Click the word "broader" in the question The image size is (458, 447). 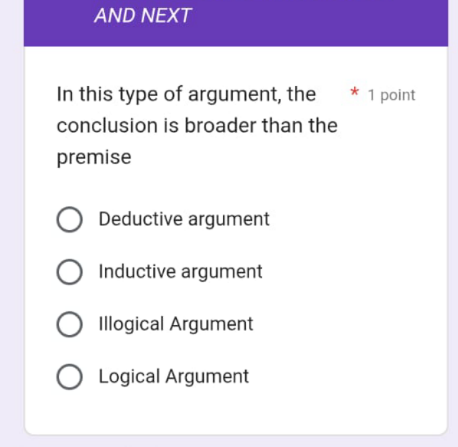coord(221,126)
